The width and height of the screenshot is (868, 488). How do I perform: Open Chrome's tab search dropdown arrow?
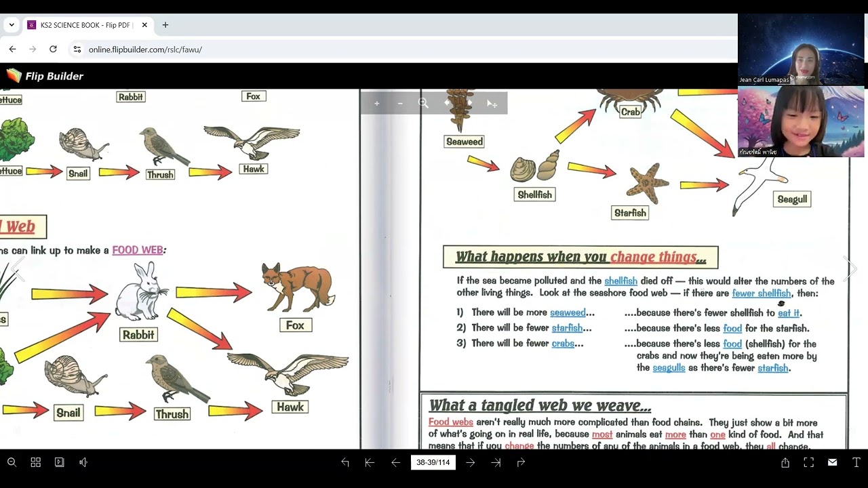tap(12, 25)
